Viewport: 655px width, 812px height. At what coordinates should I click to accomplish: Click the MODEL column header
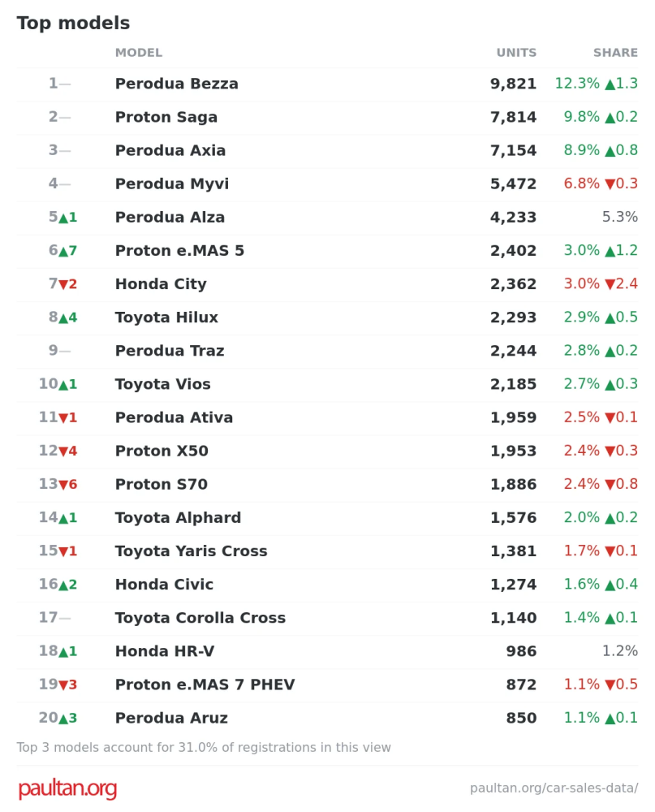tap(139, 53)
